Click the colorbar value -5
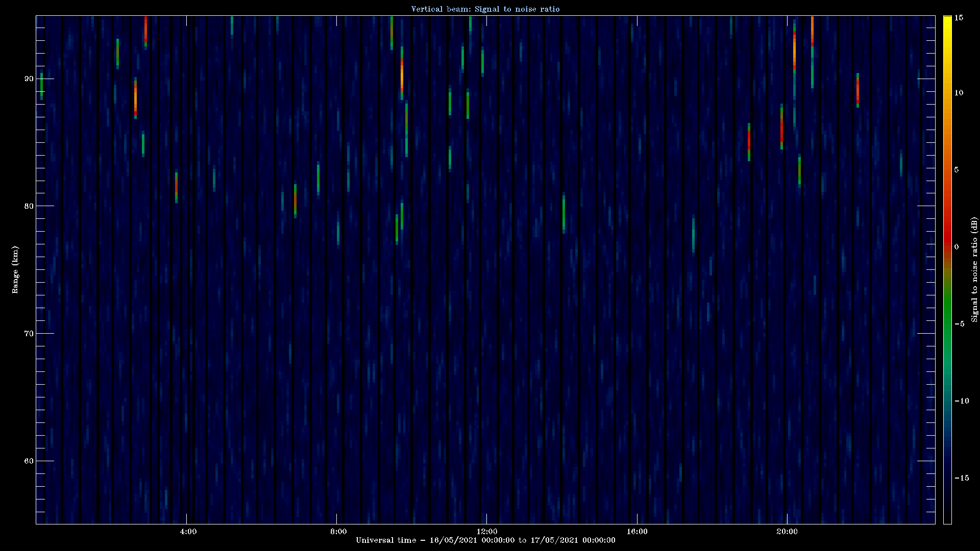This screenshot has width=980, height=551. coord(959,324)
